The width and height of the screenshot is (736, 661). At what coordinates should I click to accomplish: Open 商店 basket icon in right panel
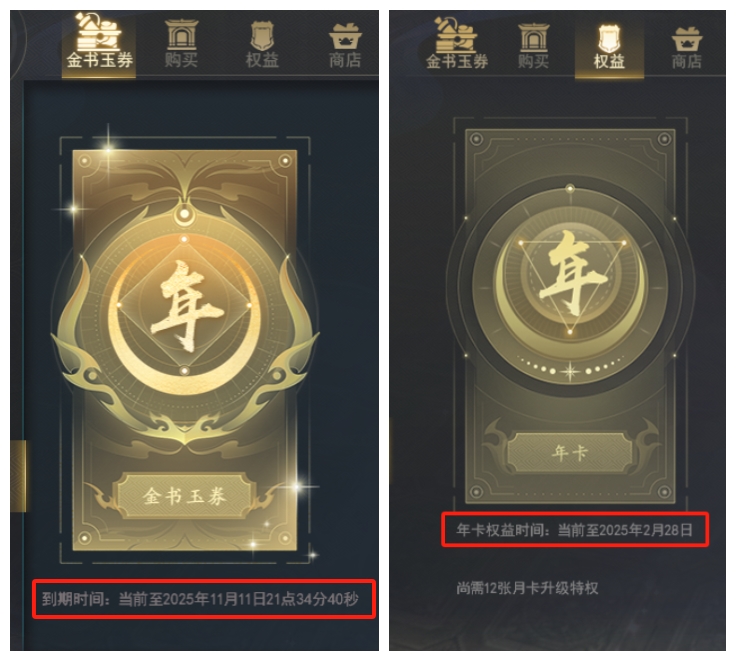687,39
